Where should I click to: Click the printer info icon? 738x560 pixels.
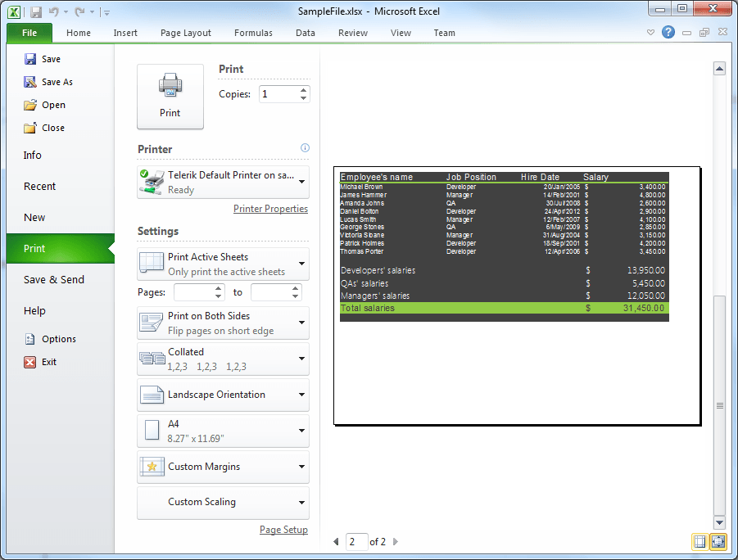click(x=305, y=147)
